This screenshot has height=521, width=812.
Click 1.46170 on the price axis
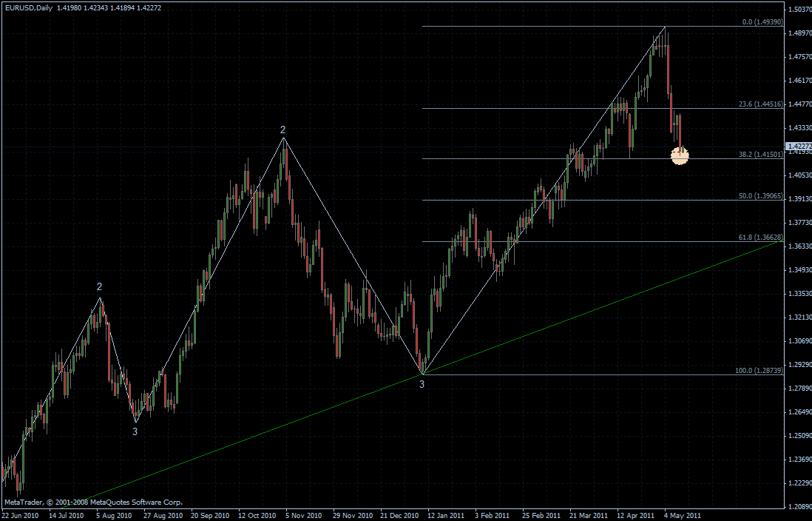point(800,81)
